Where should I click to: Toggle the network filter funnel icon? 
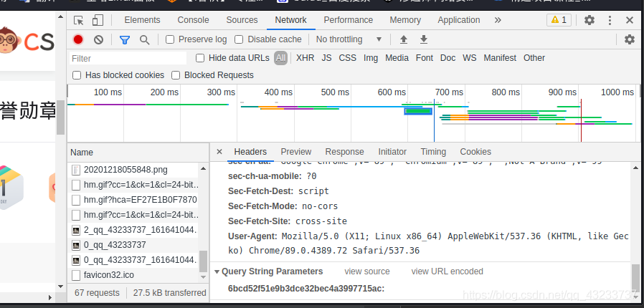pos(125,40)
